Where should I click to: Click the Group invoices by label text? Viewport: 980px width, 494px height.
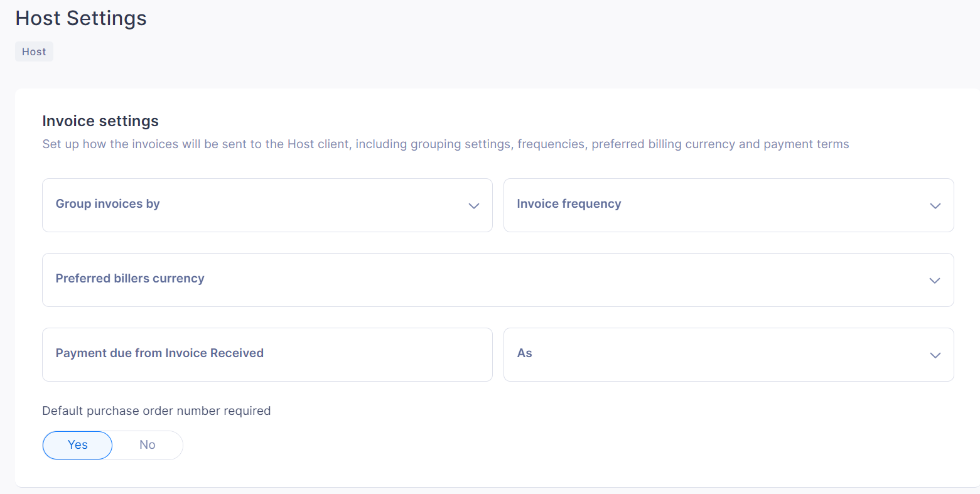[108, 204]
